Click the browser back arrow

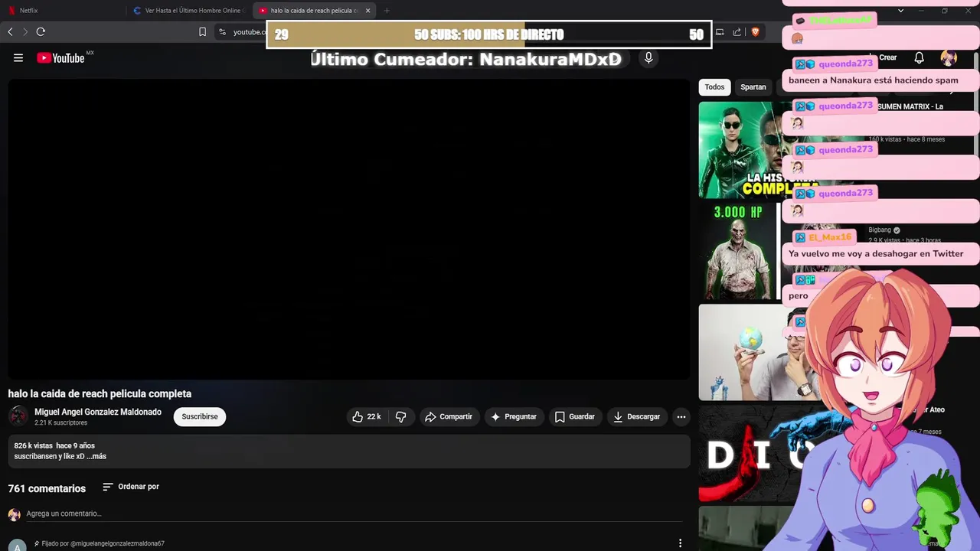(10, 31)
